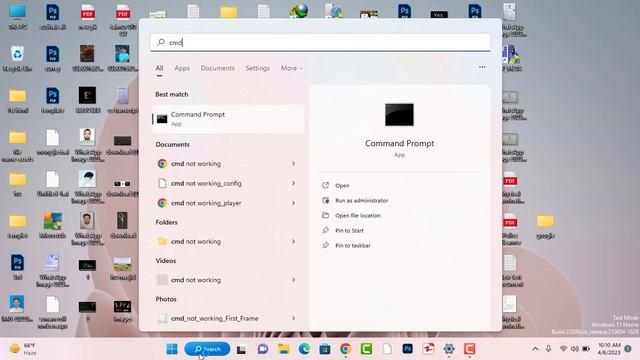The height and width of the screenshot is (360, 640).
Task: Open the 'cmd not working' folder result
Action: [220, 242]
